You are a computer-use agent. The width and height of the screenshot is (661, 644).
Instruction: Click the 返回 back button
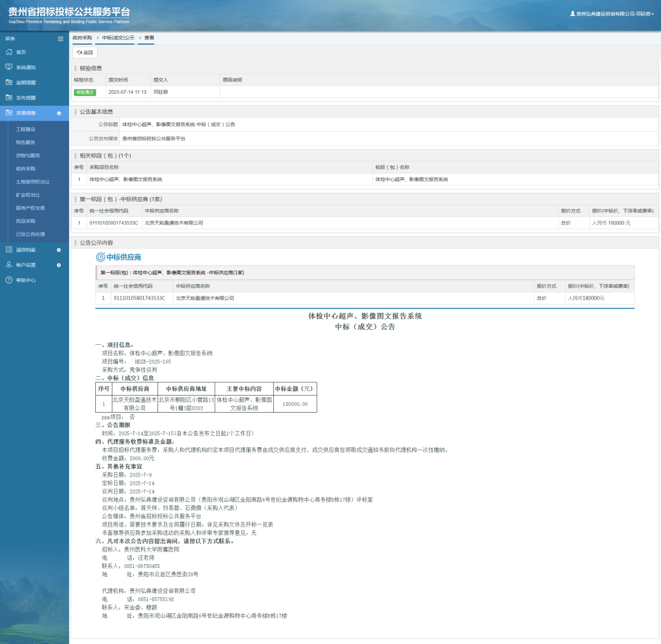pos(85,52)
